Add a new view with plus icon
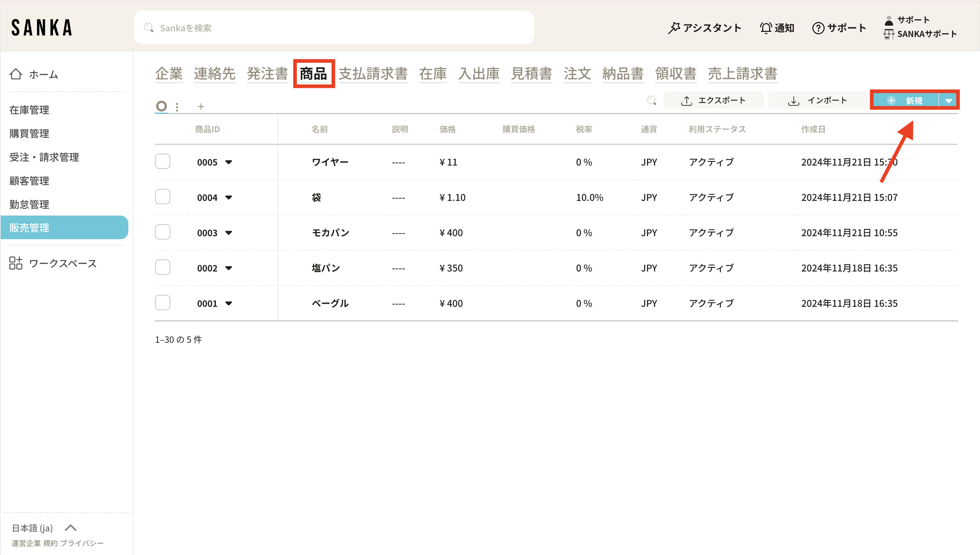The width and height of the screenshot is (980, 555). coord(201,107)
